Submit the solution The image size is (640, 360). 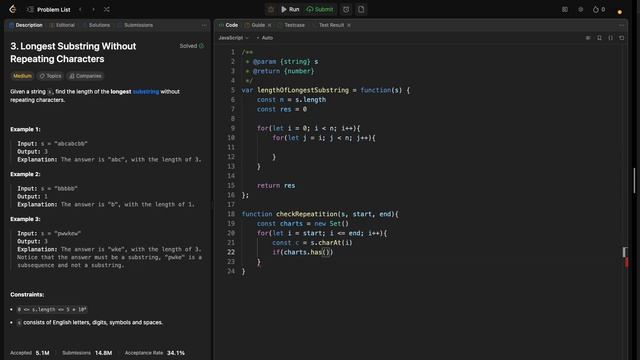320,9
